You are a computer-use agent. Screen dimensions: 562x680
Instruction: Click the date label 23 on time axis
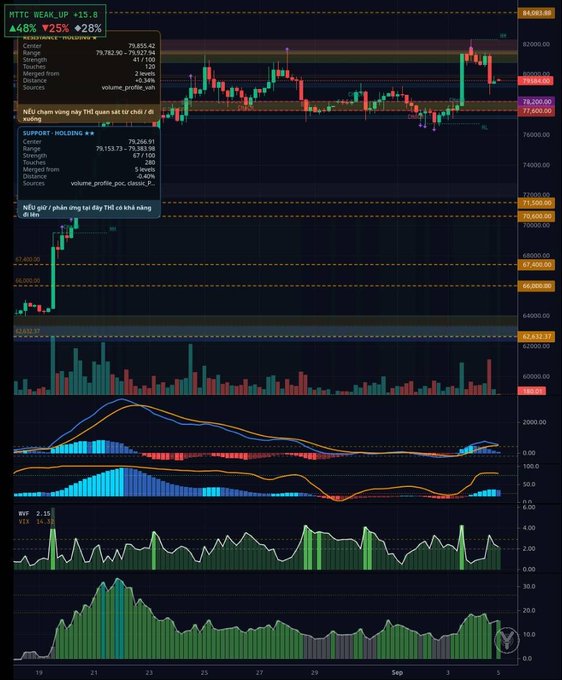[x=149, y=673]
